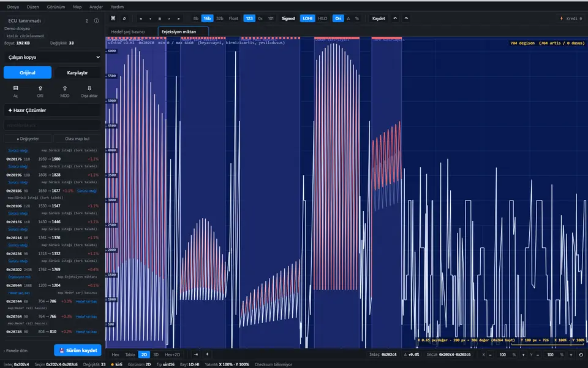Click the Kaydet toolbar button
The width and height of the screenshot is (588, 368).
(x=379, y=18)
